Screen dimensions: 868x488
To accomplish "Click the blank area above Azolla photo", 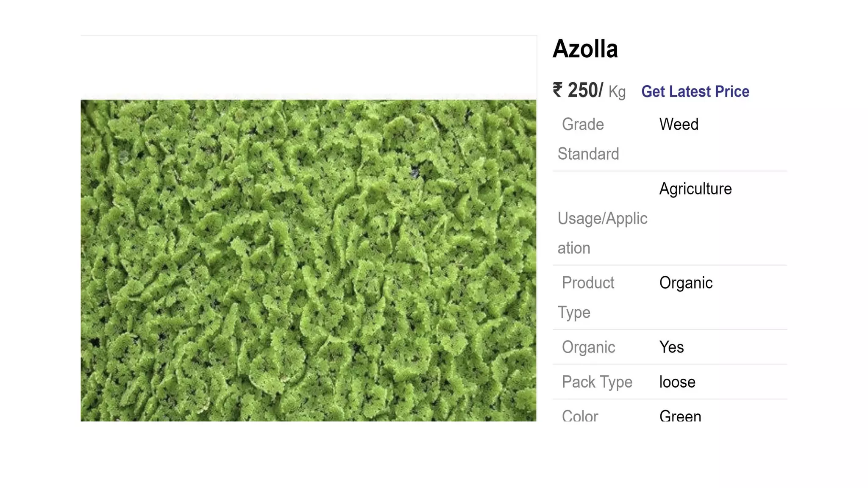I will pos(308,68).
